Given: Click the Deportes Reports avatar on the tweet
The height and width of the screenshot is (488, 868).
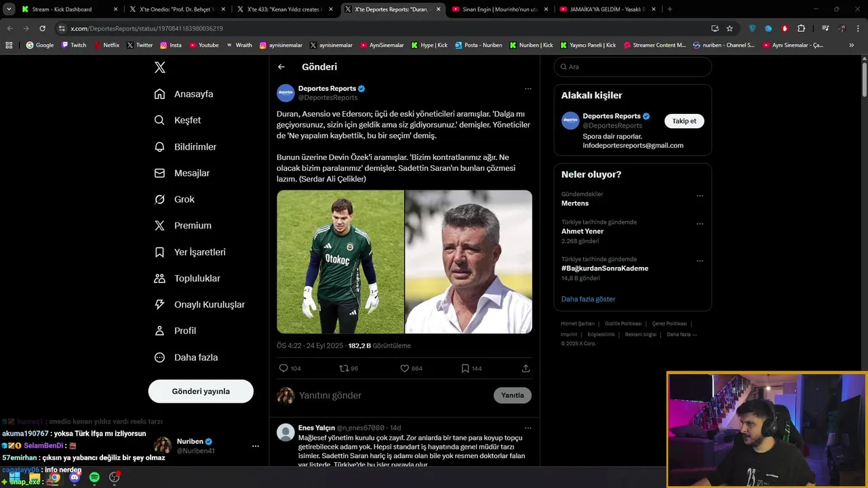Looking at the screenshot, I should pos(285,93).
